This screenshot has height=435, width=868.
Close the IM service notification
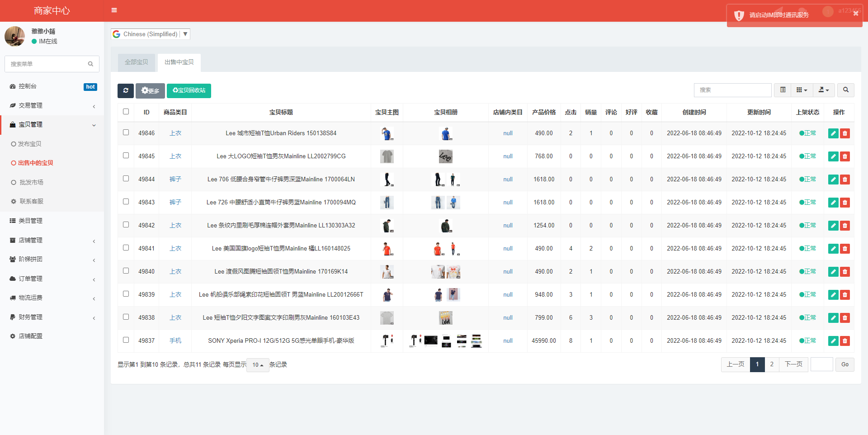[855, 14]
